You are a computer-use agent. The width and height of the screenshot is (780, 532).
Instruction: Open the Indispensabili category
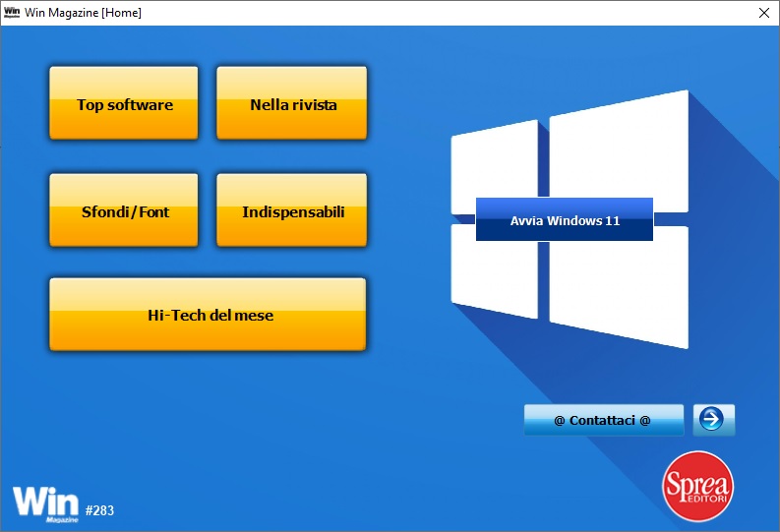(x=292, y=209)
